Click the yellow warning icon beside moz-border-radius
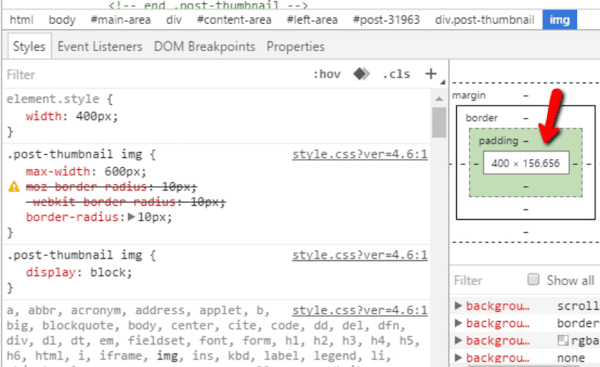Viewport: 600px width, 367px height. [14, 187]
